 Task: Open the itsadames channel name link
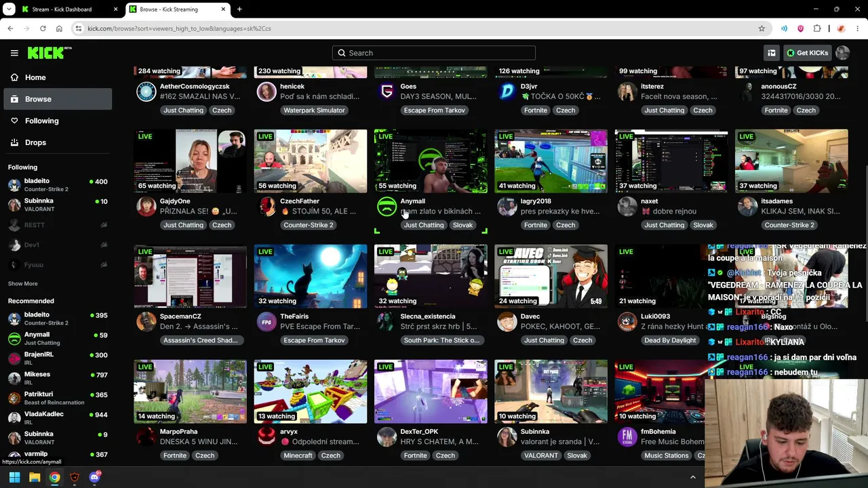[x=776, y=201]
